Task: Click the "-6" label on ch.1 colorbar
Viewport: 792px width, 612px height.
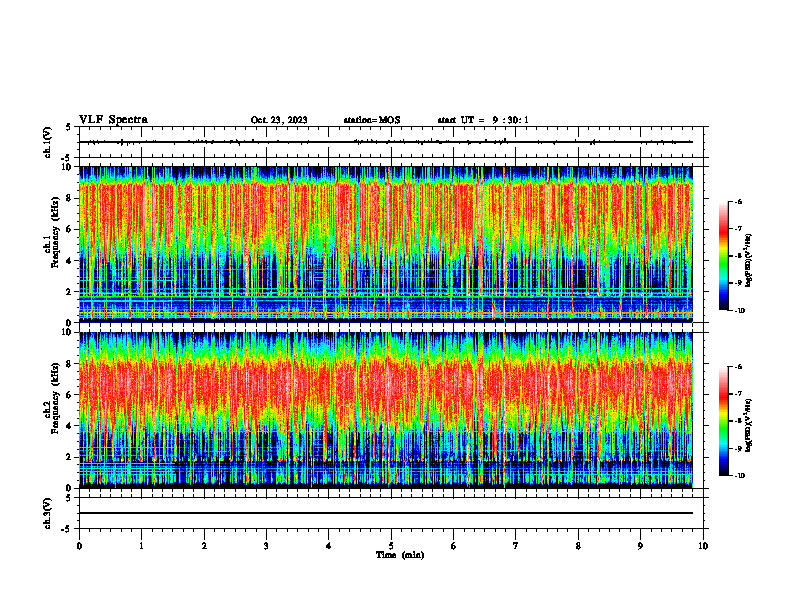Action: coord(738,202)
